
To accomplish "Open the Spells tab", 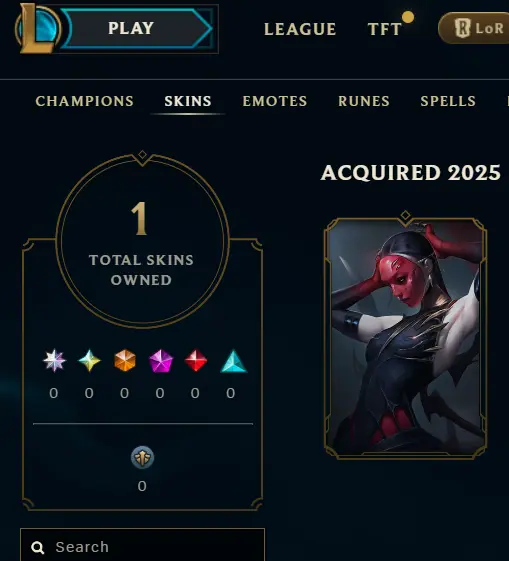I will click(448, 101).
